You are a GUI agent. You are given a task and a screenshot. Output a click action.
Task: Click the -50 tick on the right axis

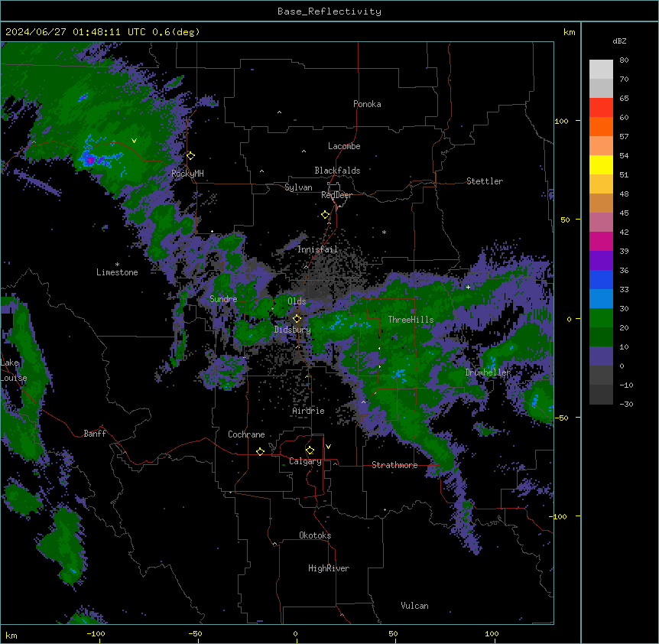561,418
